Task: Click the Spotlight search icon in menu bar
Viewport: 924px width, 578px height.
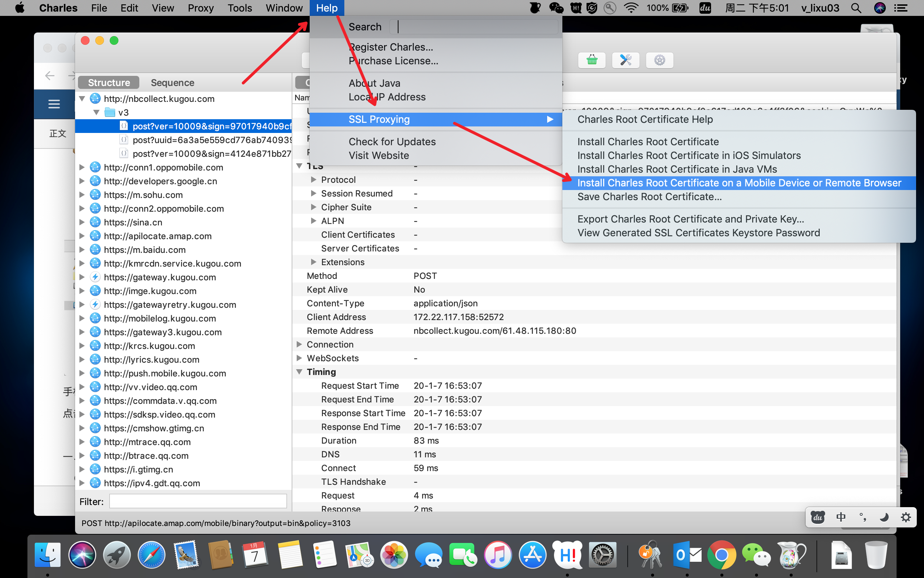Action: (856, 8)
